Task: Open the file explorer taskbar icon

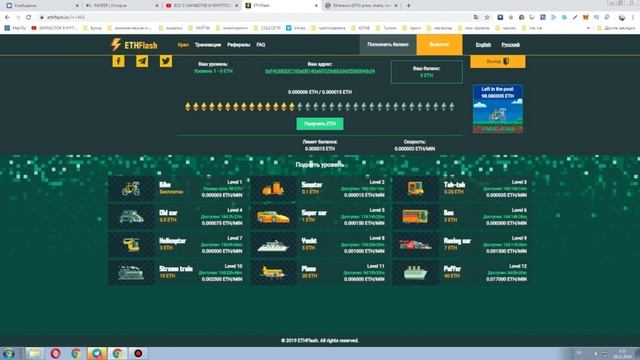Action: (x=34, y=353)
